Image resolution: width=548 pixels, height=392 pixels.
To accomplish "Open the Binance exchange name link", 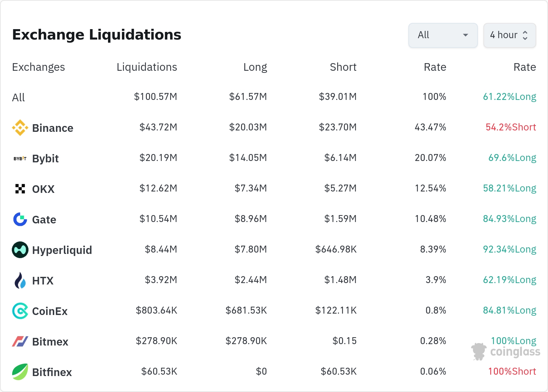I will coord(52,128).
